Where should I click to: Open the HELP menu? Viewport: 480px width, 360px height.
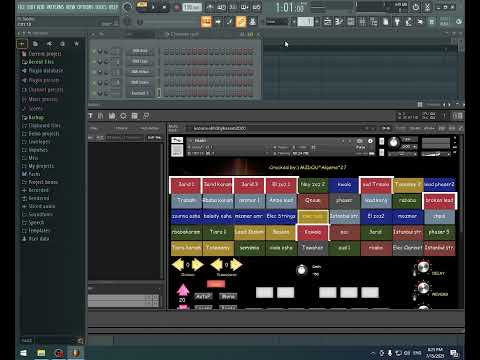click(x=113, y=7)
